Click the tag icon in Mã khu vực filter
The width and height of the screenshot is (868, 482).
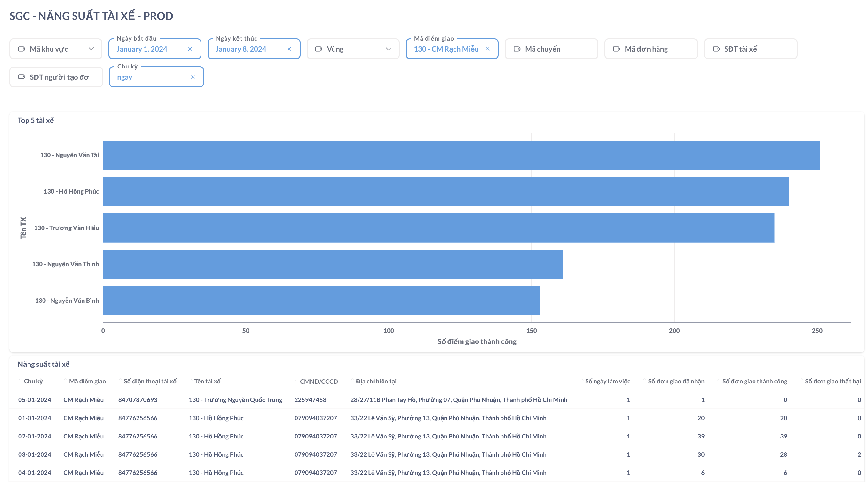pos(21,49)
